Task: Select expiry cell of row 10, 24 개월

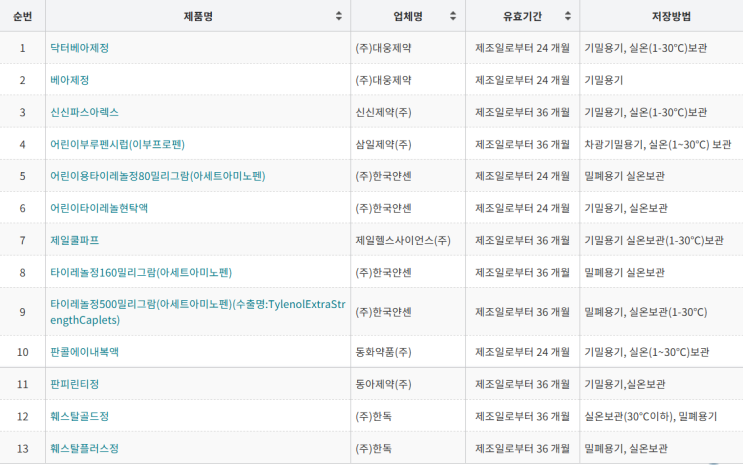Action: [x=522, y=352]
